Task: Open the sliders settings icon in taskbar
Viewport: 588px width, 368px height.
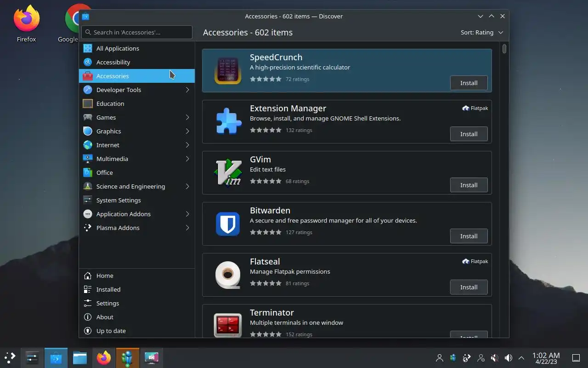Action: coord(32,357)
